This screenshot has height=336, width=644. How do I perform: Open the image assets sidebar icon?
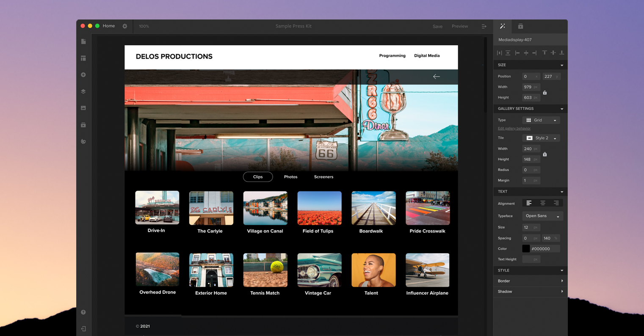tap(83, 108)
